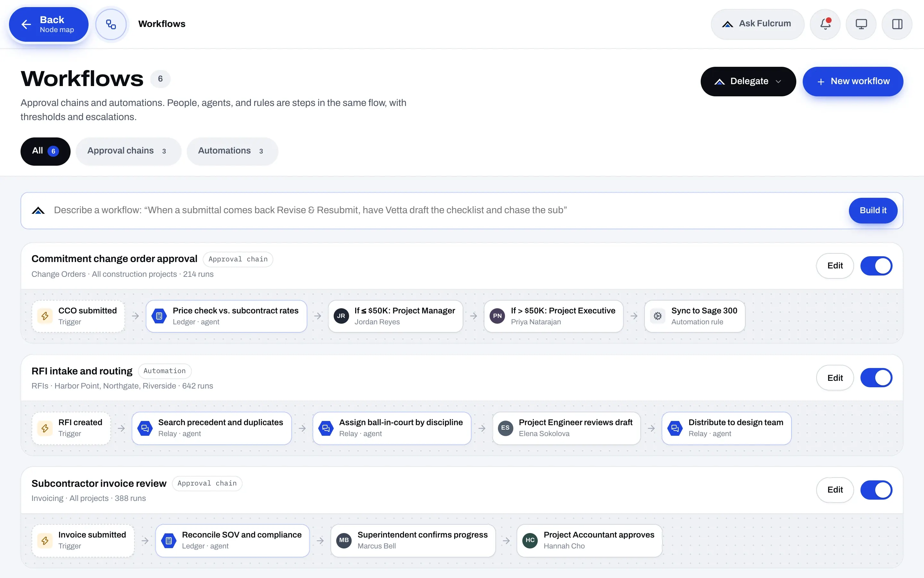Open Reconcile SOV and compliance step

click(232, 540)
